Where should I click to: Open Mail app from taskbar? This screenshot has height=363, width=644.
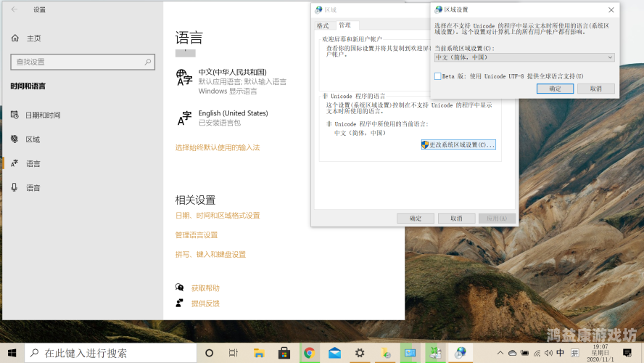coord(335,353)
